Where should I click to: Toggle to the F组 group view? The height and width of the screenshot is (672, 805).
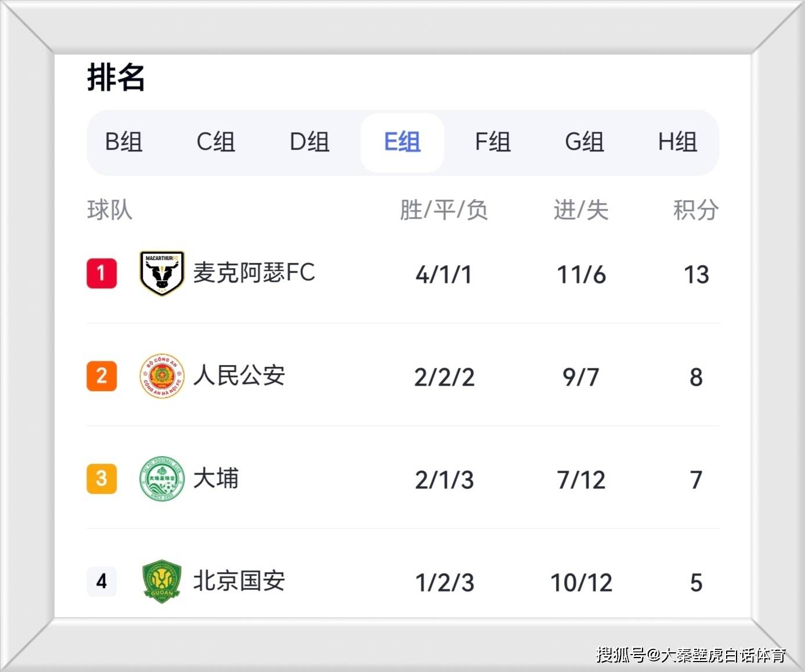[492, 142]
